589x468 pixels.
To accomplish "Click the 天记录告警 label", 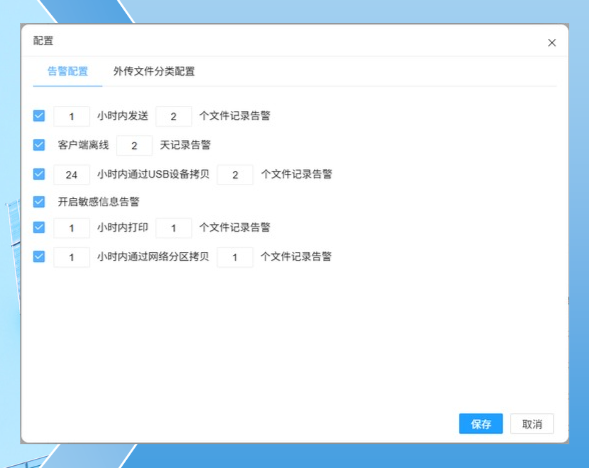I will pos(185,145).
